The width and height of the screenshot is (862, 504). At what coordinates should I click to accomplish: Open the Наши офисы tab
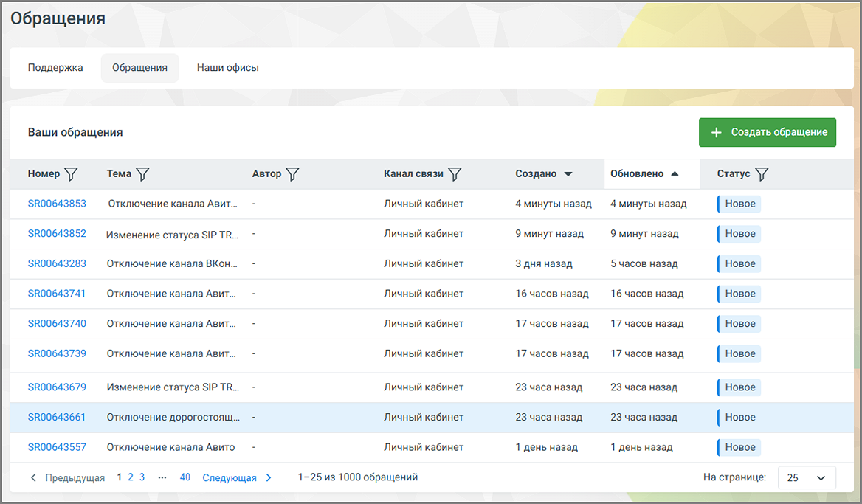point(227,68)
